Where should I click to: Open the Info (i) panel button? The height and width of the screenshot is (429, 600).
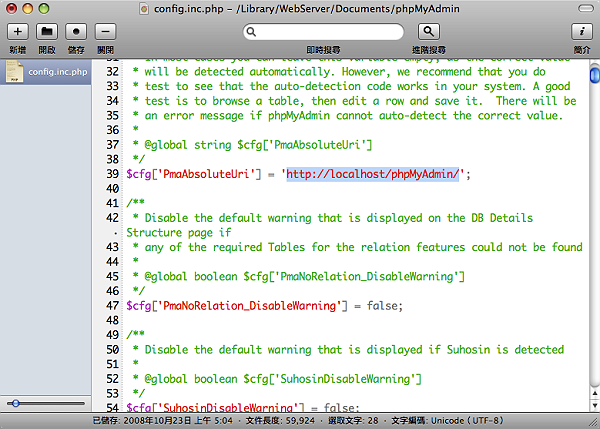click(x=582, y=31)
